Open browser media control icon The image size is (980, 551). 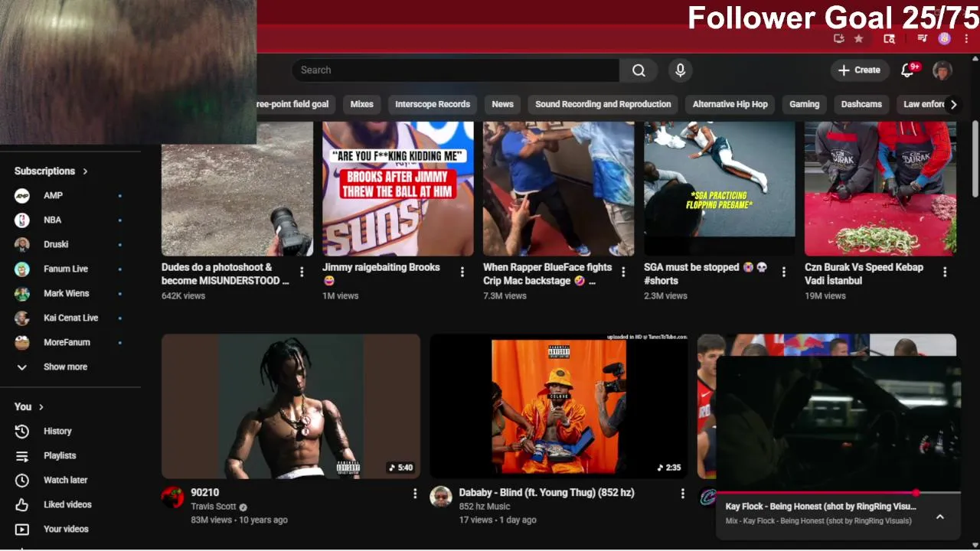[923, 38]
